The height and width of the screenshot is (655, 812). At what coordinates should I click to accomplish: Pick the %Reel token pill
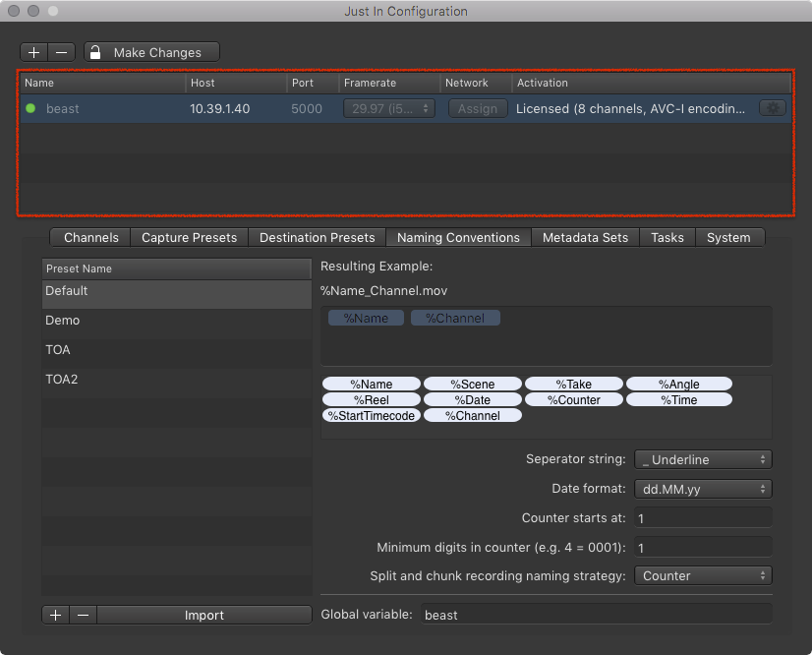[372, 399]
